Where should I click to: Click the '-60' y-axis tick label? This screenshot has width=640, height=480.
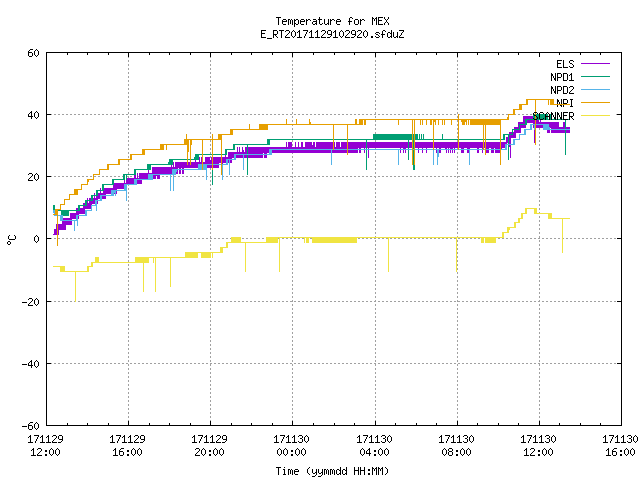[x=31, y=426]
